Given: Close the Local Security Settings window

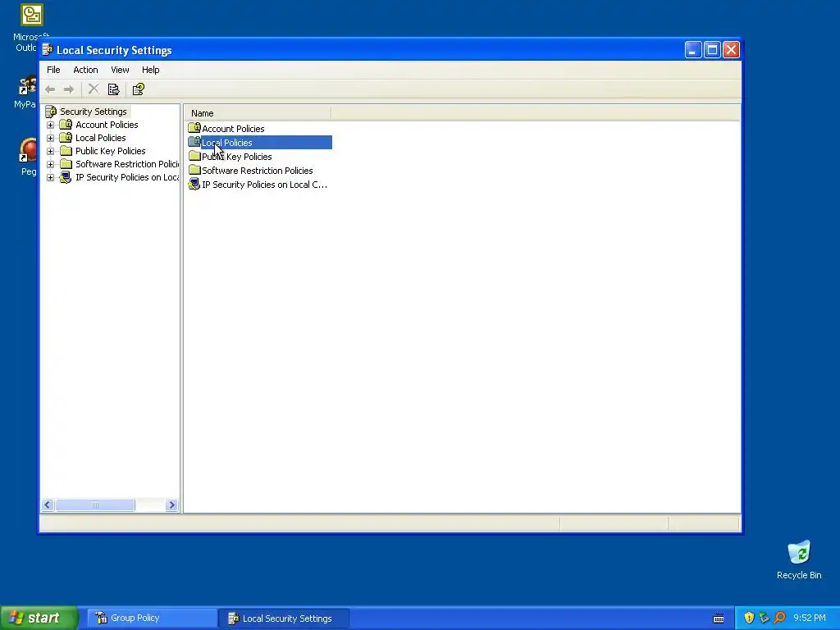Looking at the screenshot, I should pyautogui.click(x=731, y=50).
